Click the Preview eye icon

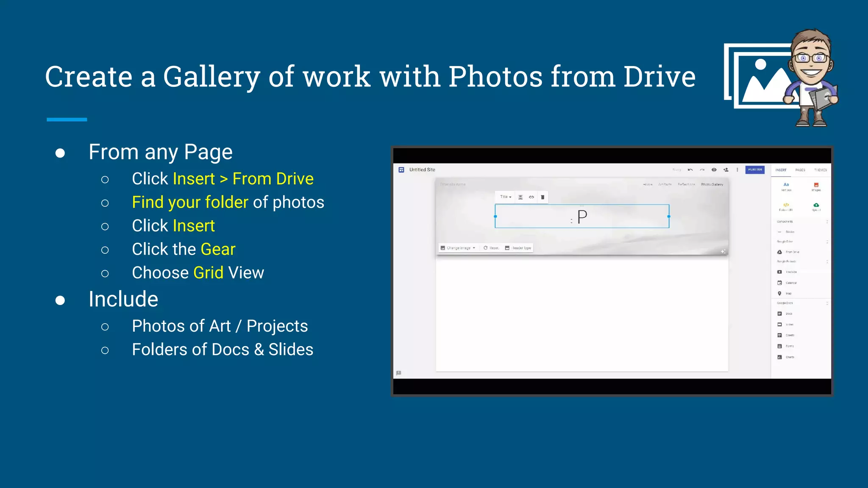pos(714,170)
